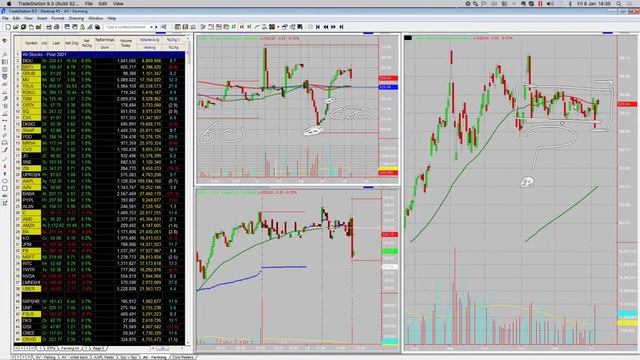The width and height of the screenshot is (640, 360).
Task: Select the BIDU row in radar list
Action: [100, 61]
